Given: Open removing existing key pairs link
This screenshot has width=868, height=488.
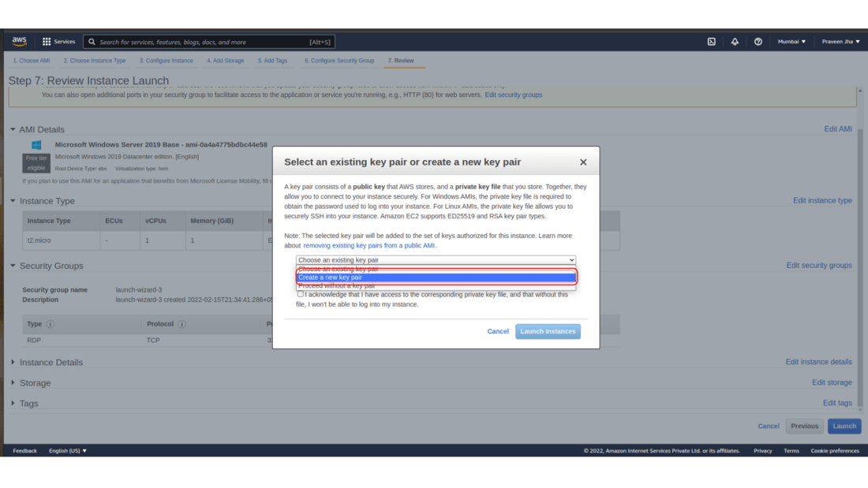Looking at the screenshot, I should point(369,246).
